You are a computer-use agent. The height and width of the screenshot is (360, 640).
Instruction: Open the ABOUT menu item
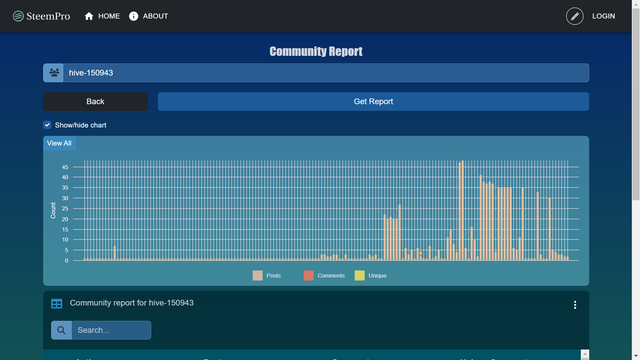coord(155,16)
